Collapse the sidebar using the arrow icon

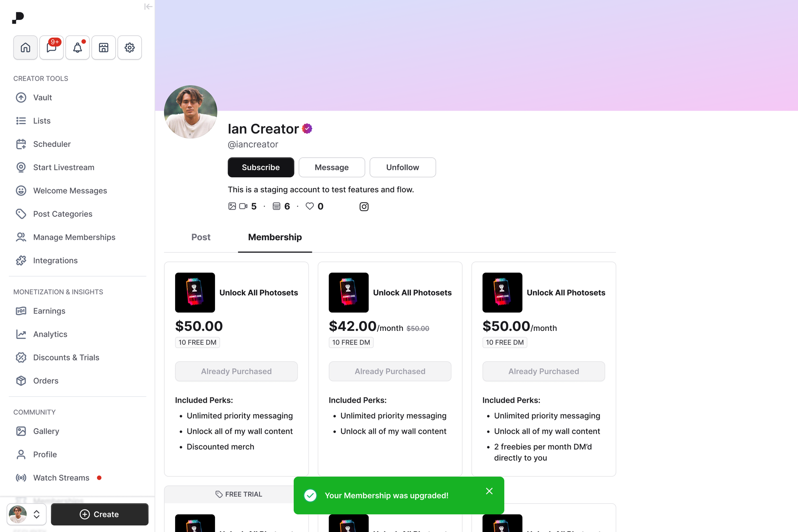(x=148, y=6)
